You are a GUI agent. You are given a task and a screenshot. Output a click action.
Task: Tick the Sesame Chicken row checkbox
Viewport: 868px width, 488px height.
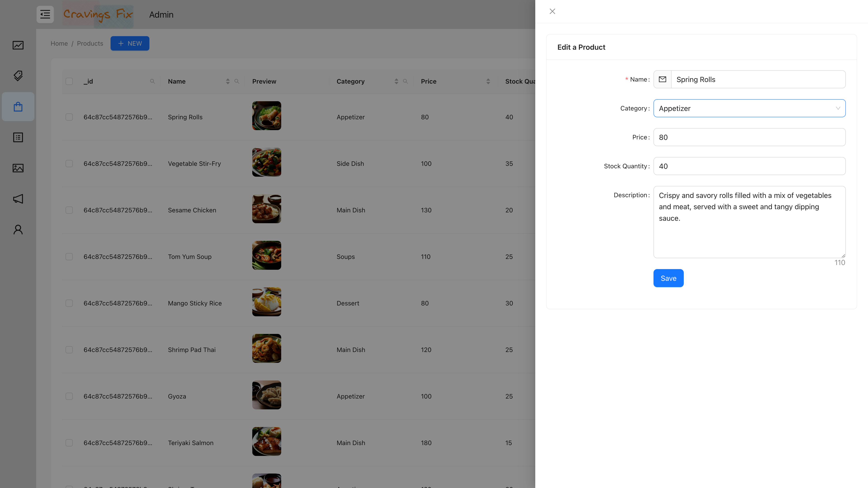coord(69,210)
